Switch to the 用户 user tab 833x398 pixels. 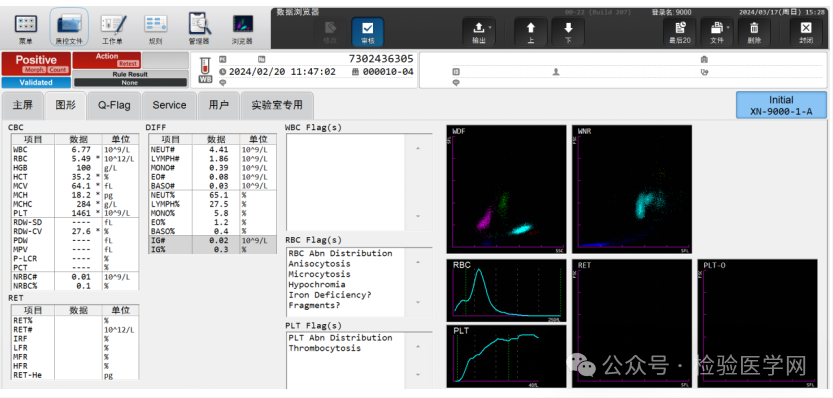(218, 105)
